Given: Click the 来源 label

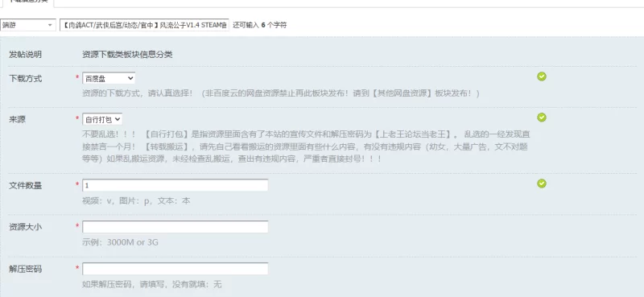Looking at the screenshot, I should tap(17, 120).
